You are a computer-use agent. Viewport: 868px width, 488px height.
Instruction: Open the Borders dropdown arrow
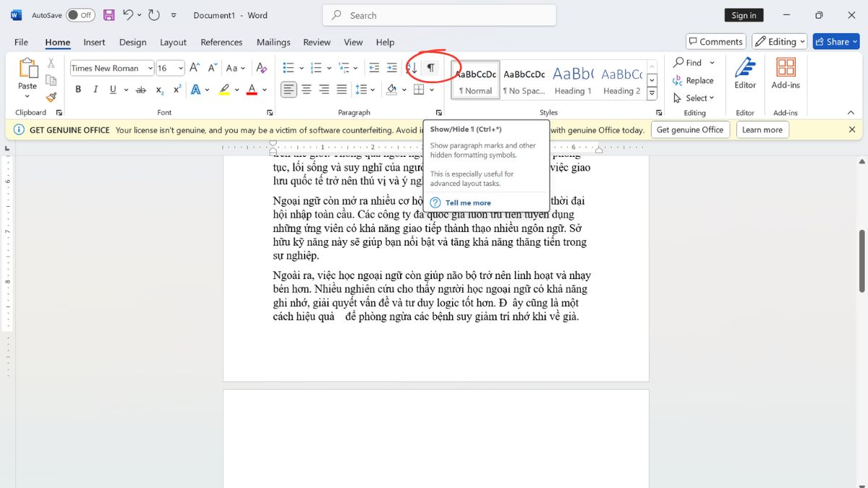tap(430, 90)
